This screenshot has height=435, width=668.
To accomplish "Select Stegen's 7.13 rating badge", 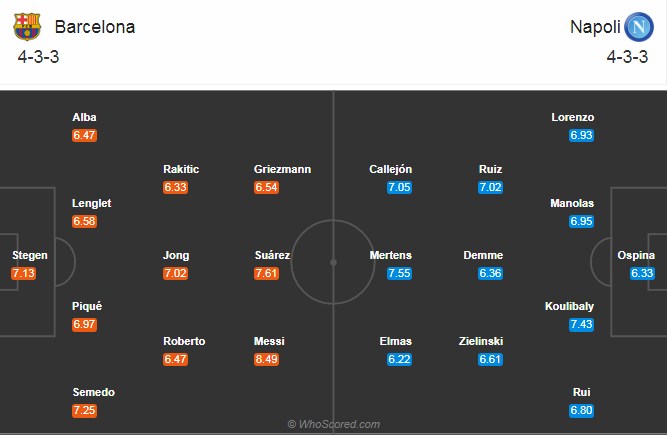I will (x=23, y=273).
